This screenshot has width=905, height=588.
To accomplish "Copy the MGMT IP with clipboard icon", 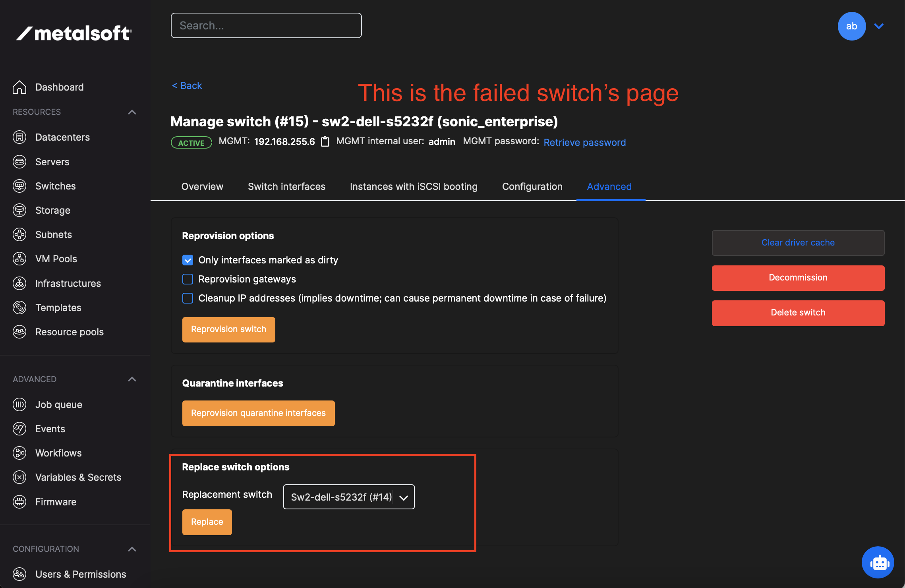I will point(325,141).
